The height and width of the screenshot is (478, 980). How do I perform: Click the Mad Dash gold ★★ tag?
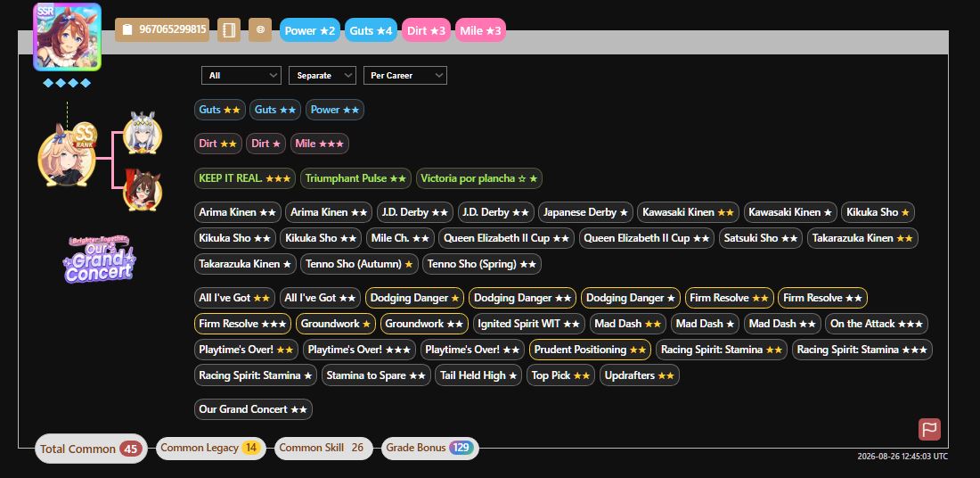(628, 324)
